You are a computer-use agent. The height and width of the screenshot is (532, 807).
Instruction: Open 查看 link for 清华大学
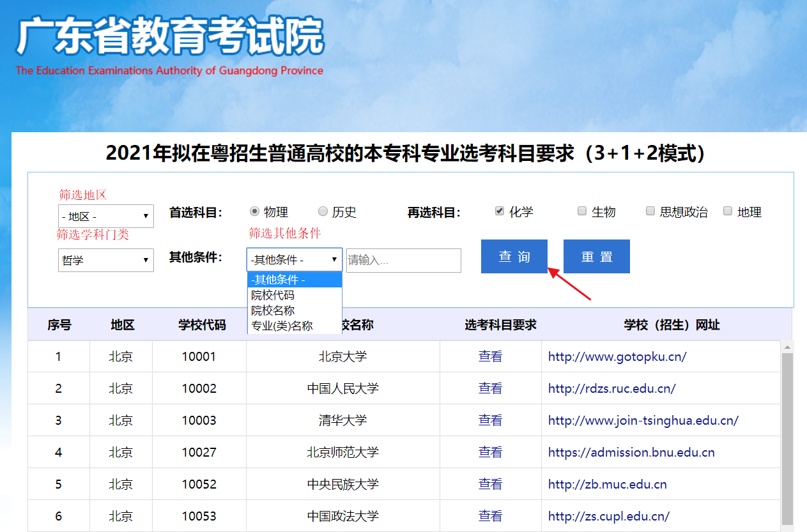pos(490,420)
